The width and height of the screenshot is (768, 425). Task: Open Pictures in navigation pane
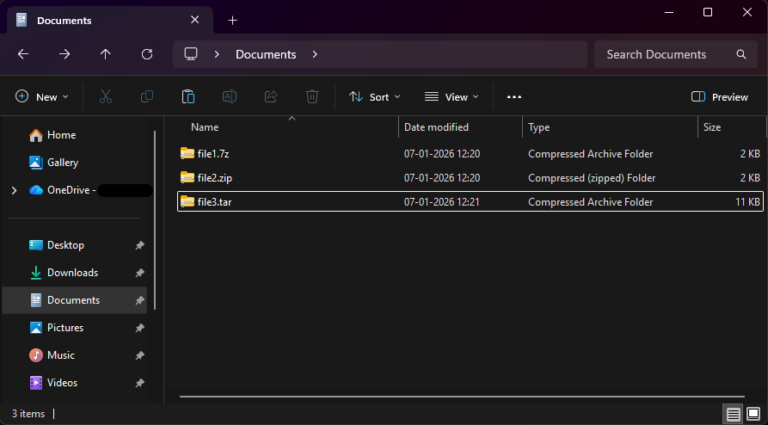click(65, 328)
